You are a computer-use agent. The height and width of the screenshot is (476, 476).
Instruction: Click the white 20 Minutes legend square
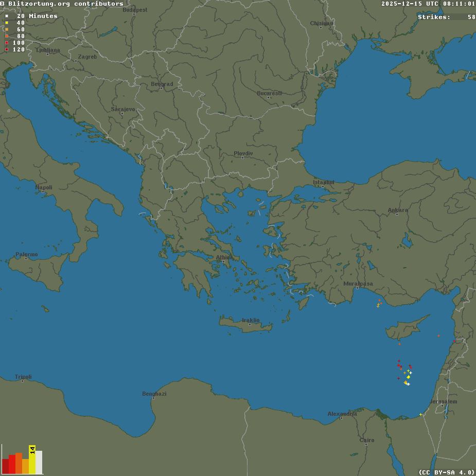coord(7,16)
